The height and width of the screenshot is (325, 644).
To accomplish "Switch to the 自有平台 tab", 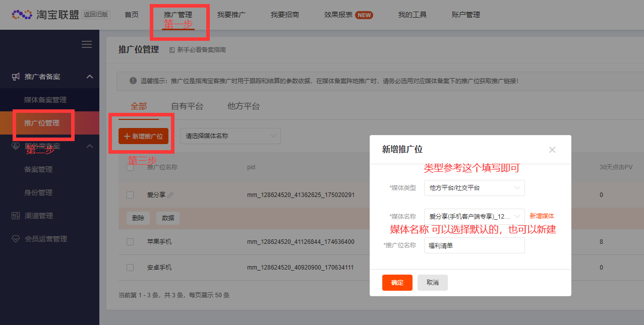I will (x=187, y=106).
